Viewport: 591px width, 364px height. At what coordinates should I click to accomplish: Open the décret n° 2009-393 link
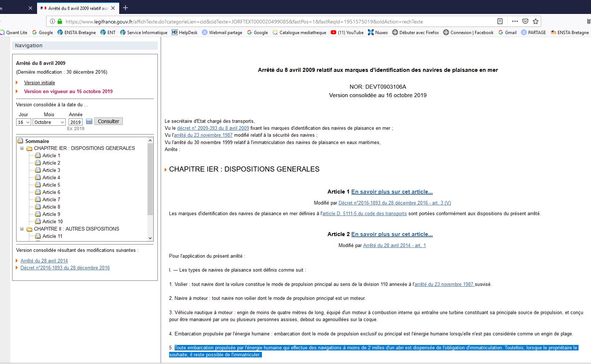pyautogui.click(x=213, y=128)
